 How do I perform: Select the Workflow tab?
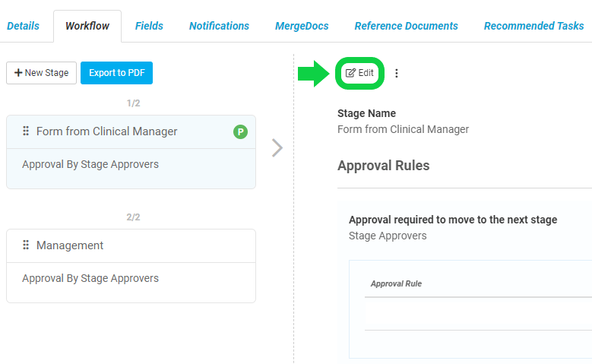pos(87,26)
